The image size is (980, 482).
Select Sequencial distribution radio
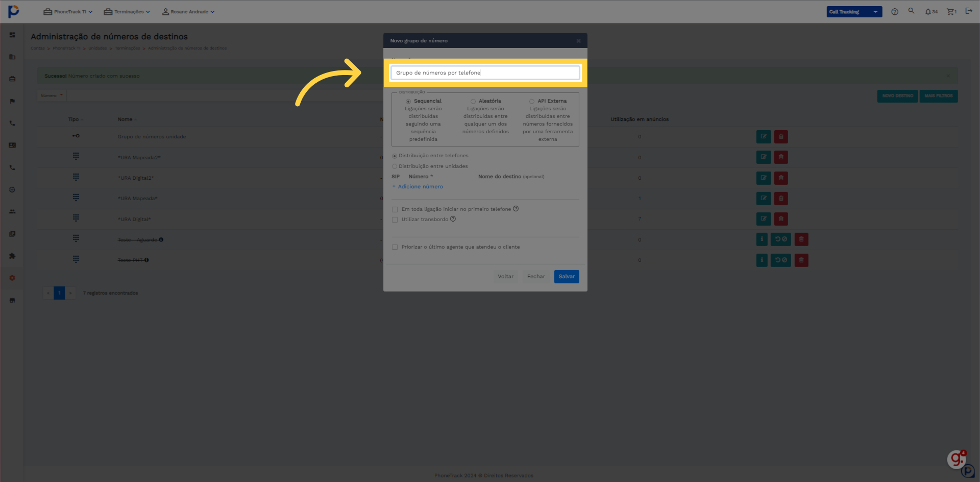tap(408, 101)
